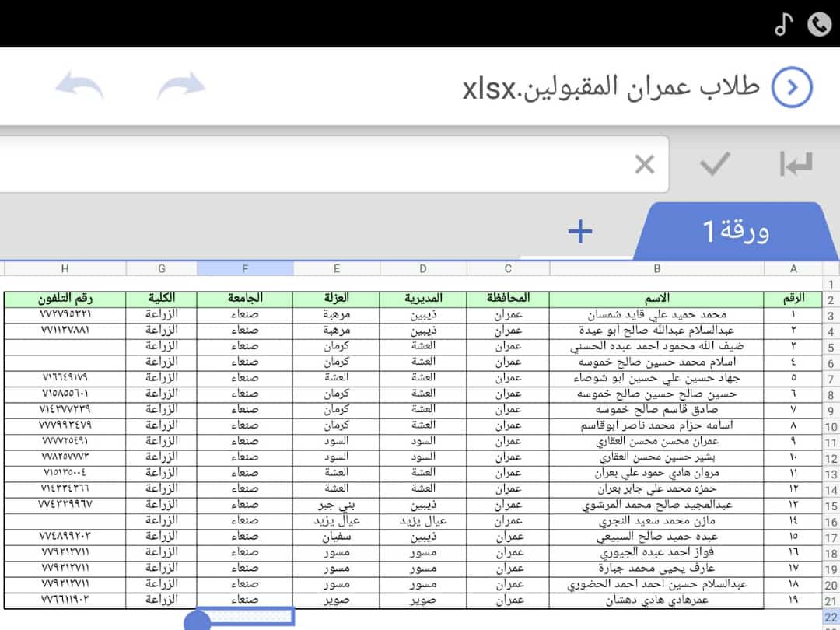Select the name cell اسلام محمد حسين صالح خموسه
This screenshot has height=630, width=840.
pos(656,362)
